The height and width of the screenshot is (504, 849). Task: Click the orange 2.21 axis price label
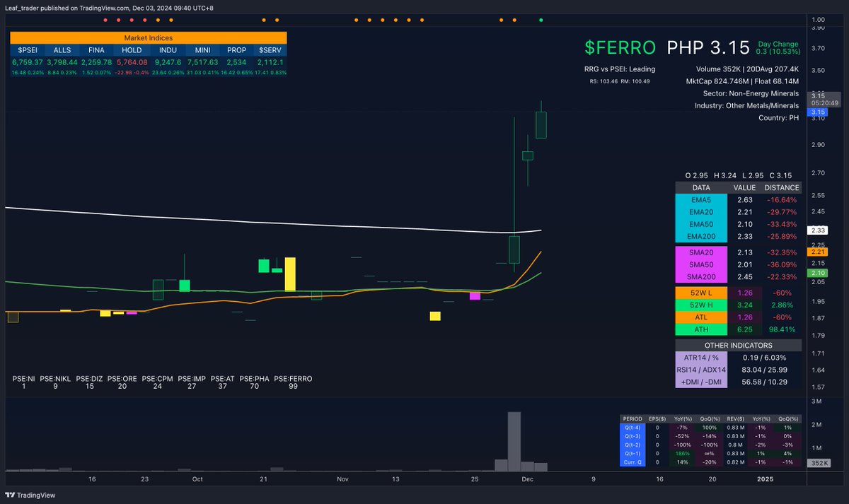pos(819,252)
